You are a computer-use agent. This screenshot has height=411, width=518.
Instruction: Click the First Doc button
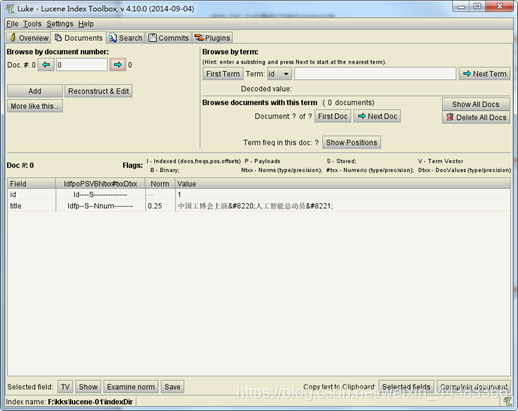pos(332,116)
